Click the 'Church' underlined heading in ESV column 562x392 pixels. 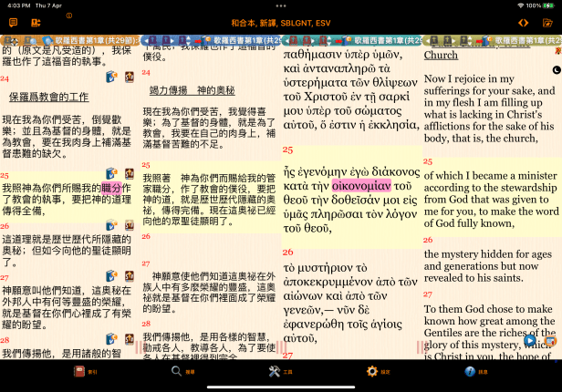tap(441, 56)
